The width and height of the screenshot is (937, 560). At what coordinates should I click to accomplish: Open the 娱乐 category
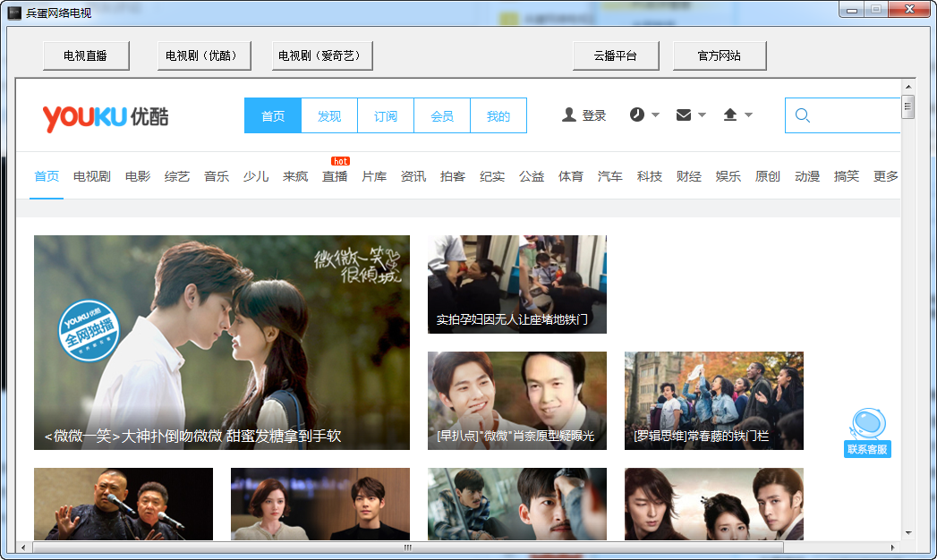tap(728, 176)
